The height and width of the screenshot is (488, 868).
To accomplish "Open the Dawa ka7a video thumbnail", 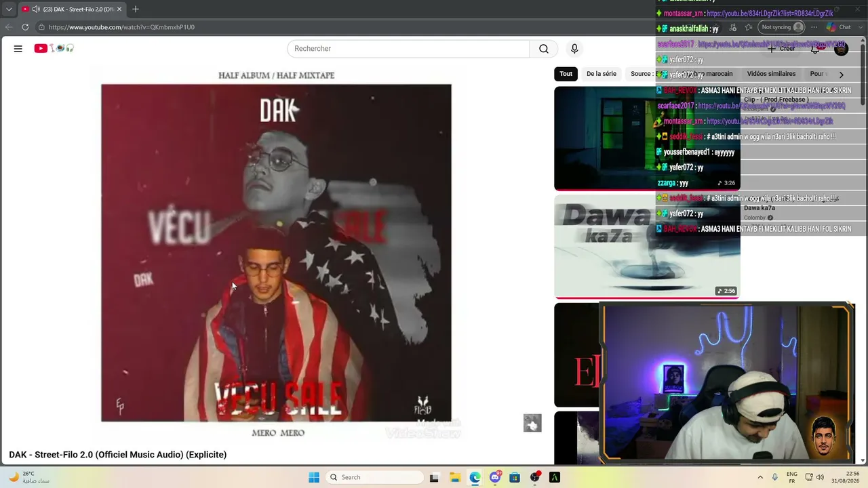I will [x=647, y=247].
